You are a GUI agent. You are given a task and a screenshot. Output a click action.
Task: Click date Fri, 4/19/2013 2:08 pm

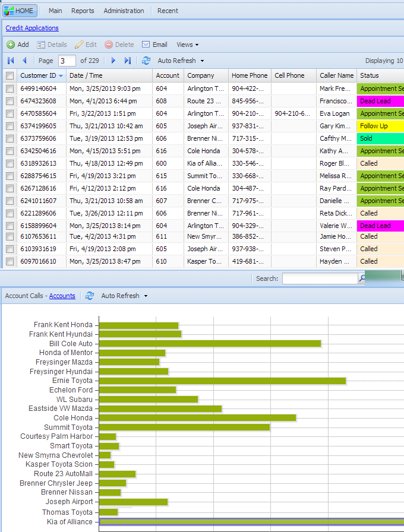tap(103, 249)
